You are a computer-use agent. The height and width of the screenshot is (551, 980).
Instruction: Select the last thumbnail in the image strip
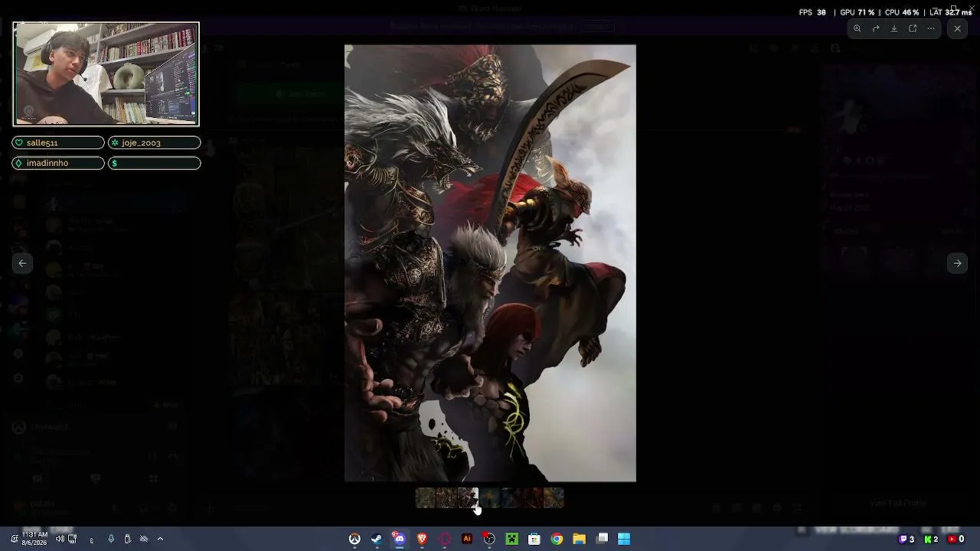click(554, 498)
